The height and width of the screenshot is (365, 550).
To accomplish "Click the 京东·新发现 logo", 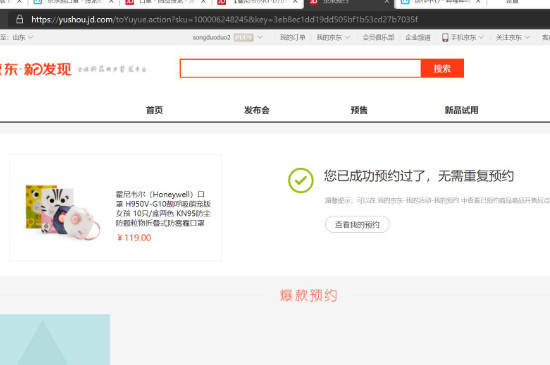I will 35,69.
